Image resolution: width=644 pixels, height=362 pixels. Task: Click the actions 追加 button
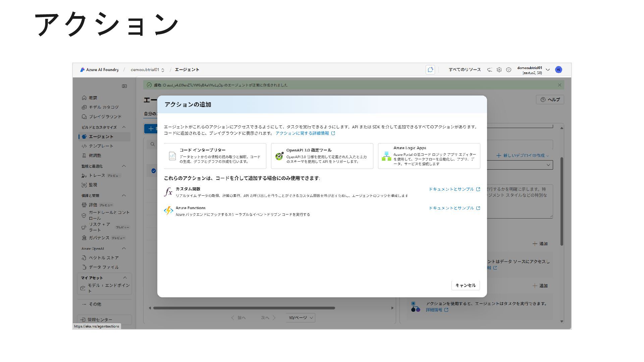coord(540,286)
